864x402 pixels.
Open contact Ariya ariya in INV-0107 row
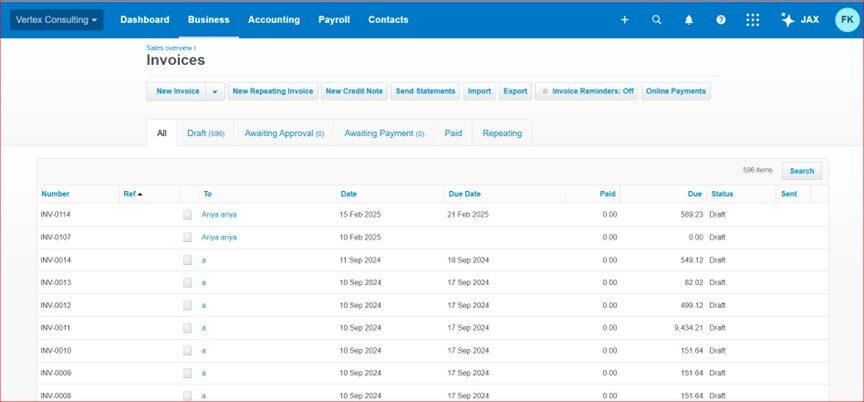(x=219, y=237)
